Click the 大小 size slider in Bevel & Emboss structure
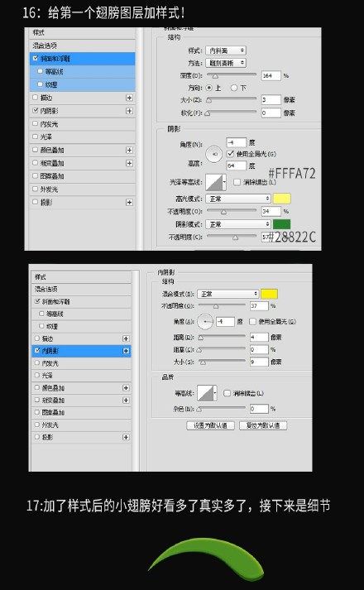This screenshot has height=590, width=364. (x=232, y=100)
